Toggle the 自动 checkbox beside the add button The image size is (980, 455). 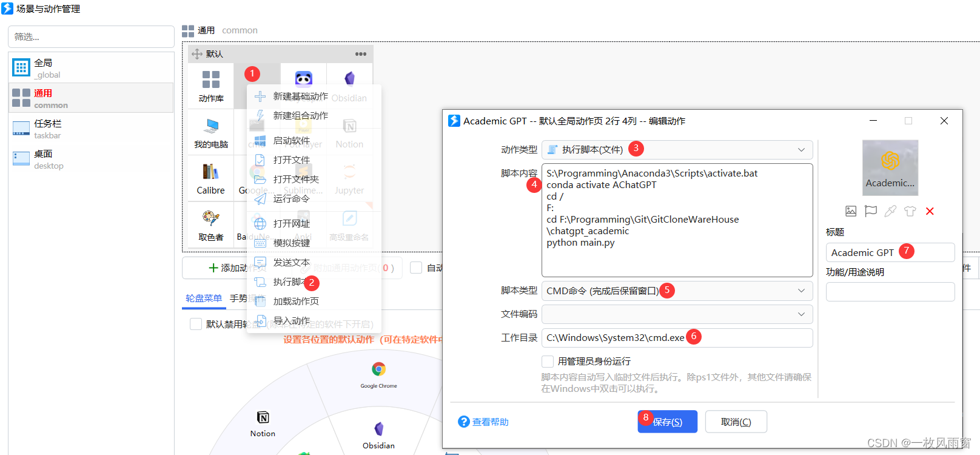pyautogui.click(x=416, y=268)
